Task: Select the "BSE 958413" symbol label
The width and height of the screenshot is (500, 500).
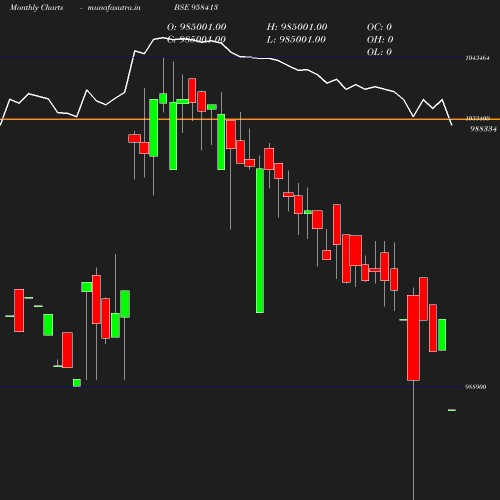Action: coord(196,7)
